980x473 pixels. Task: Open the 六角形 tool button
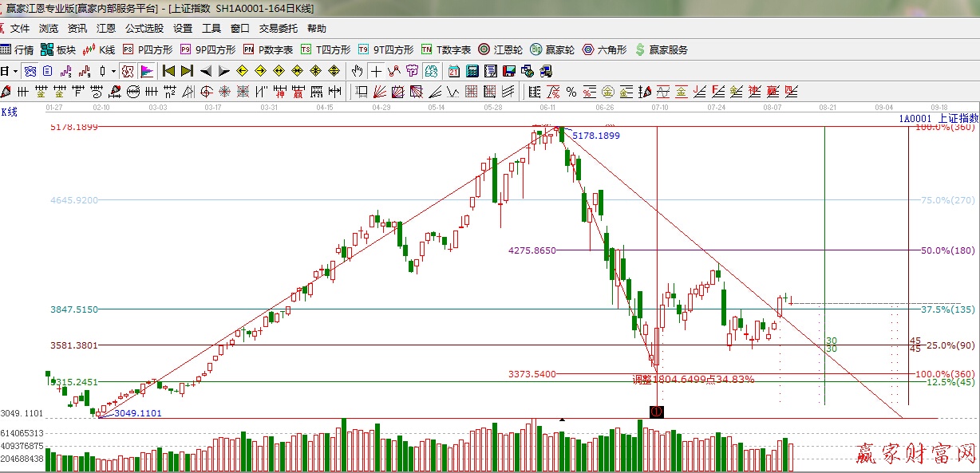[604, 49]
